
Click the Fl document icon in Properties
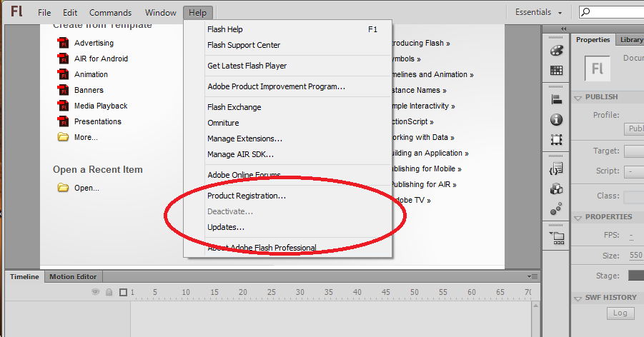[x=597, y=69]
